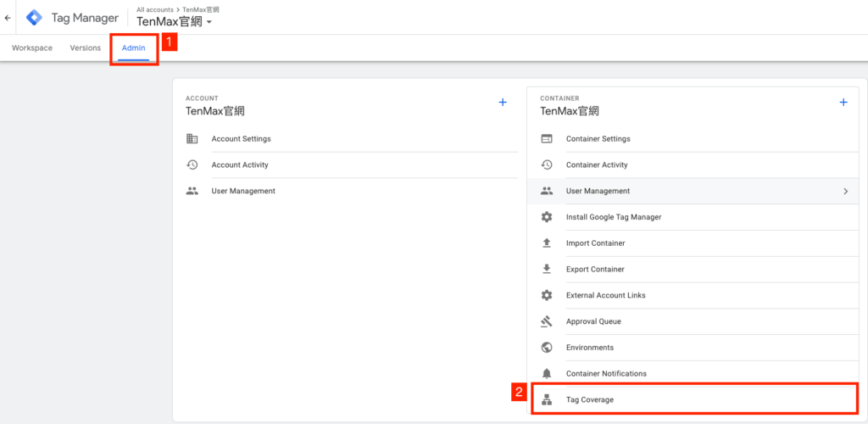Click the Container Settings card icon
This screenshot has width=868, height=424.
[x=547, y=139]
